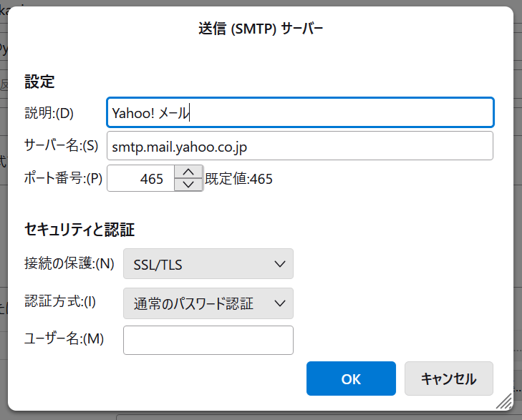The image size is (522, 420).
Task: Click the 認証方式:(I) label
Action: pos(60,302)
